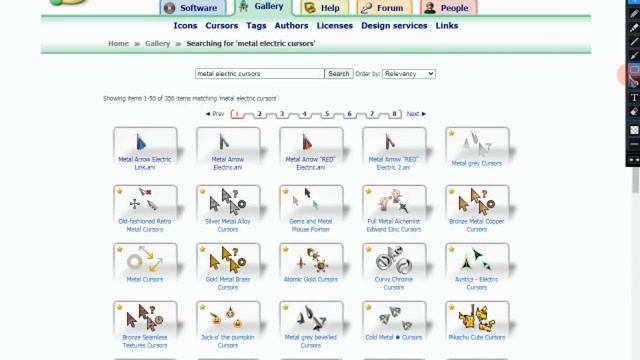Go to Gallery breadcrumb
The image size is (640, 360).
click(x=158, y=43)
